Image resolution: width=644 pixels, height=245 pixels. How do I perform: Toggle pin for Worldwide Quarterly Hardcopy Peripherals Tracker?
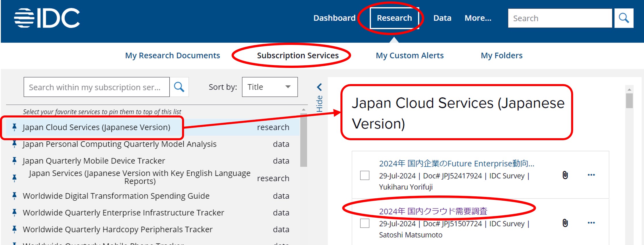14,229
